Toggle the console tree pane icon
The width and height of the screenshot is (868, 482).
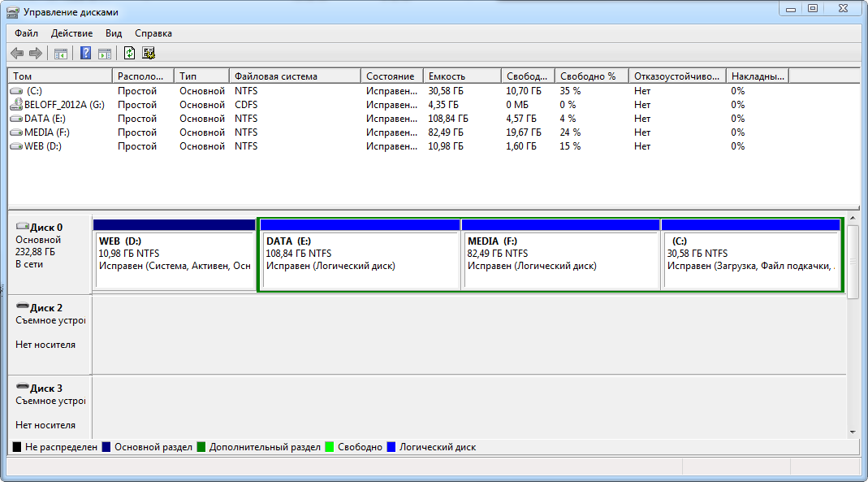tap(61, 53)
